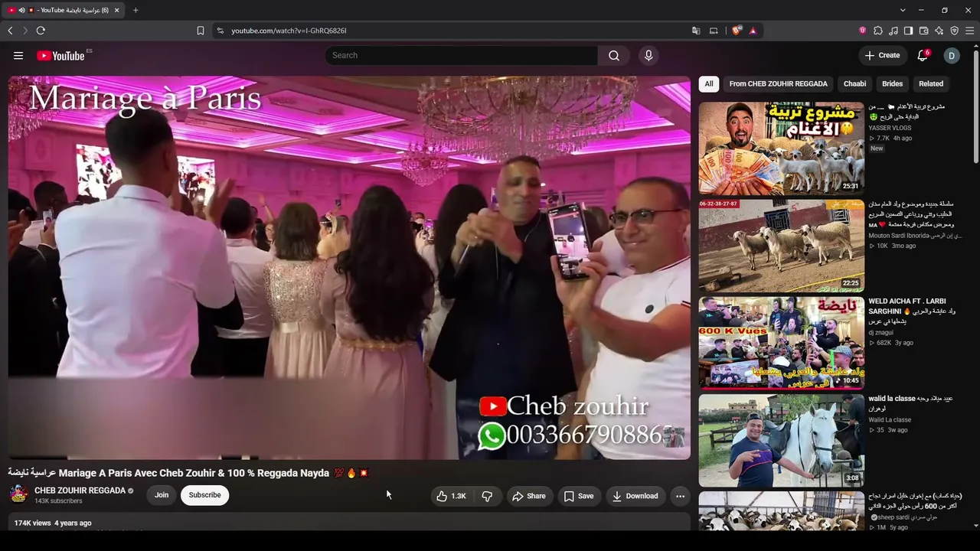Go back in browser history
This screenshot has height=551, width=980.
point(10,31)
